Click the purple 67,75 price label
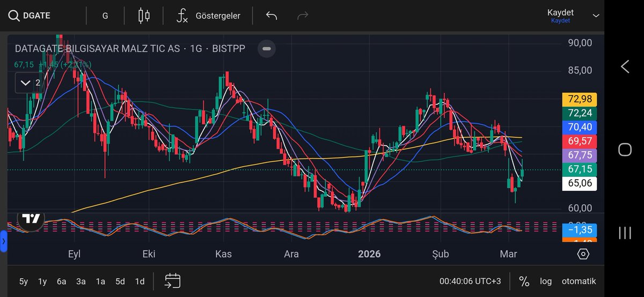 point(579,155)
